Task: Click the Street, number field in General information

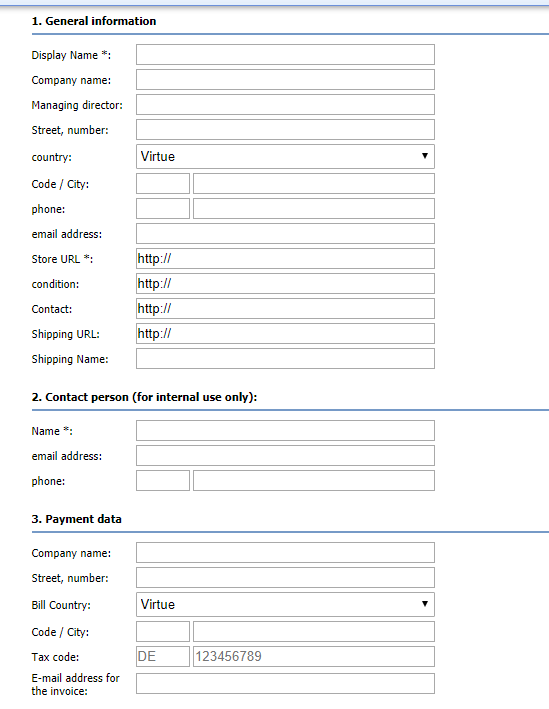Action: point(285,130)
